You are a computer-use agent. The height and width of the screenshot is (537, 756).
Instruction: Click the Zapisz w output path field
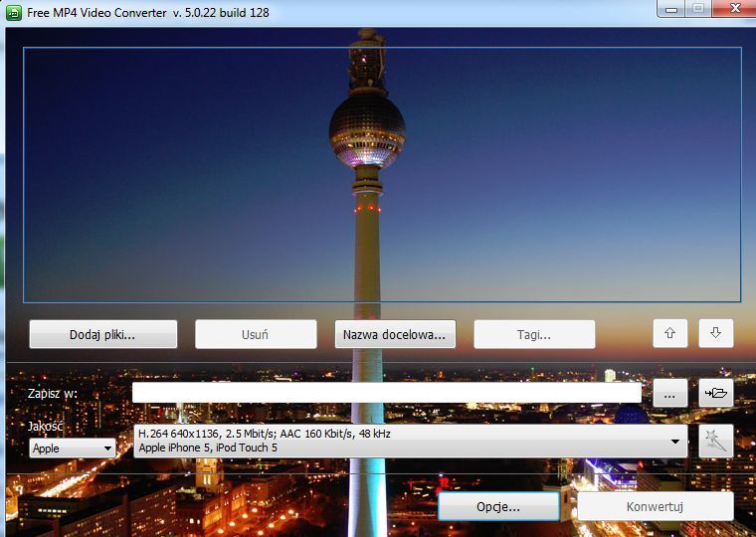pyautogui.click(x=387, y=393)
